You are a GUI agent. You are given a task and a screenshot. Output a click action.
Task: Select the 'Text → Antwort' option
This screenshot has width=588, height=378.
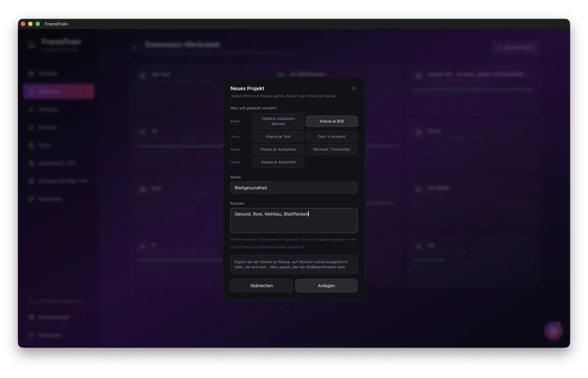[x=332, y=136]
